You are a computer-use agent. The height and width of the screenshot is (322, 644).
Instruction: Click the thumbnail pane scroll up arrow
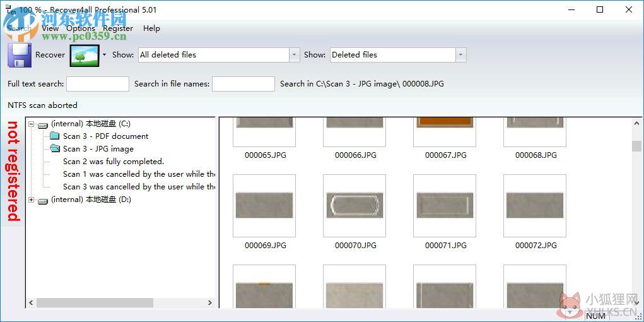(637, 123)
